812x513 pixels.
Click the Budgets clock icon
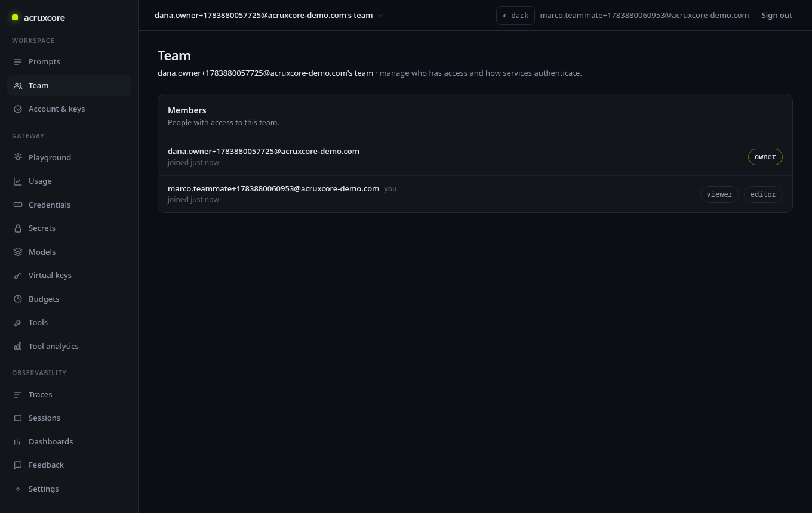pos(18,299)
